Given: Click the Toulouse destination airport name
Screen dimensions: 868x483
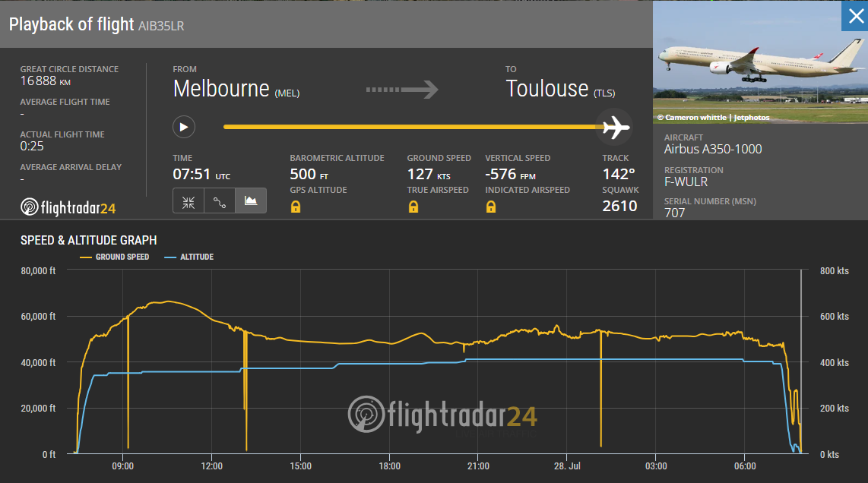Looking at the screenshot, I should [x=547, y=89].
